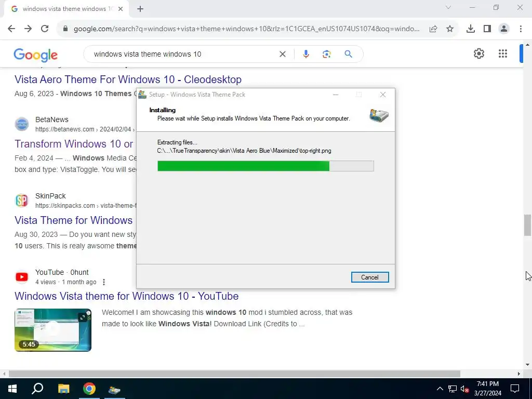Screen dimensions: 532x399
Task: Go back in Chrome
Action: pyautogui.click(x=11, y=29)
